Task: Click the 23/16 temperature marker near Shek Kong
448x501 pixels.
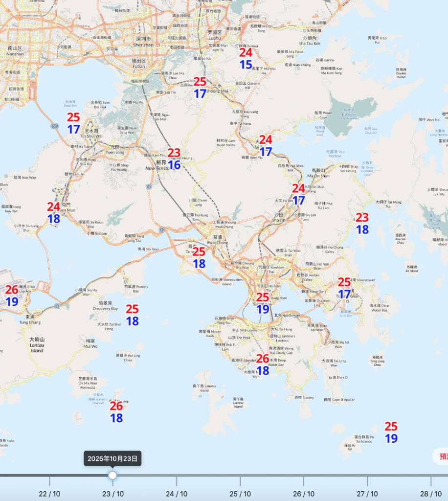Action: [x=174, y=159]
